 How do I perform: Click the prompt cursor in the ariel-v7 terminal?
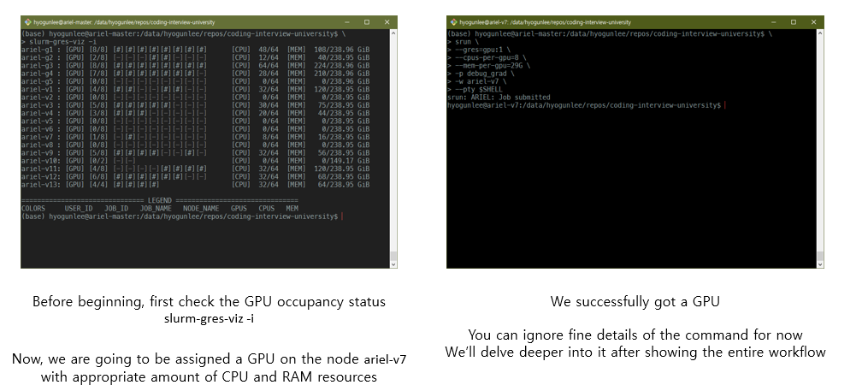coord(723,104)
